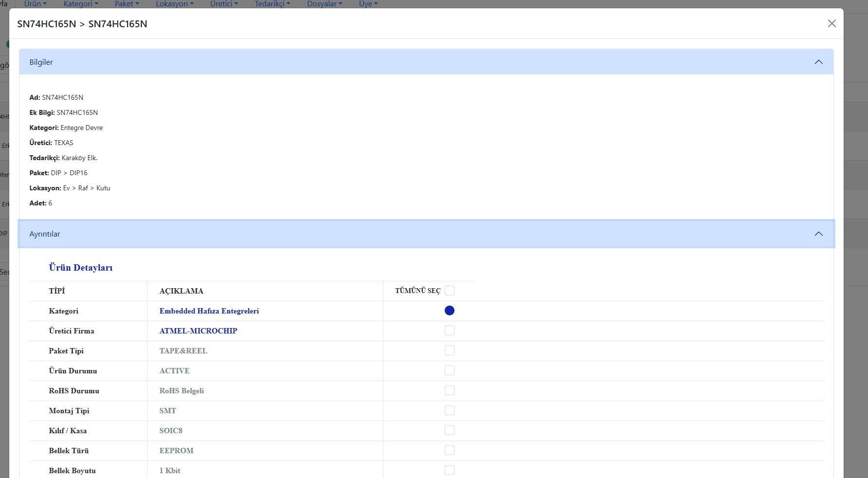Toggle the selected Kategori row checkbox
Viewport: 868px width, 478px height.
click(x=449, y=311)
